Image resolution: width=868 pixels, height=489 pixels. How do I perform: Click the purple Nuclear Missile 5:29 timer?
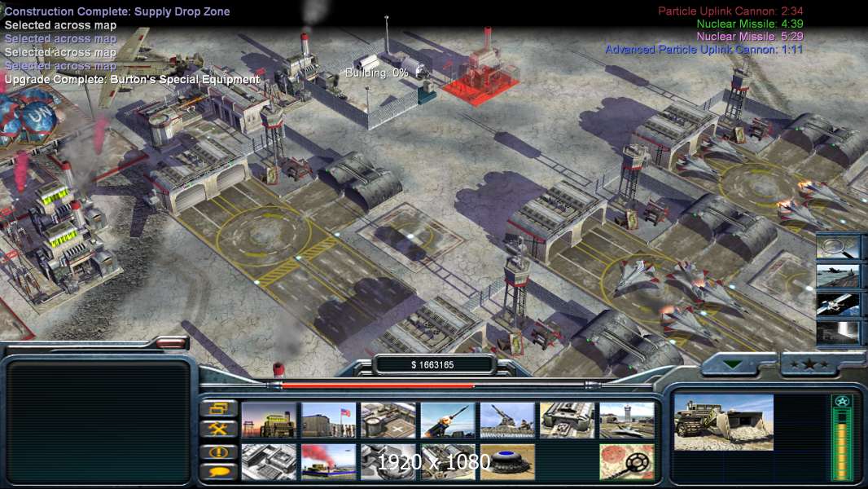click(750, 37)
